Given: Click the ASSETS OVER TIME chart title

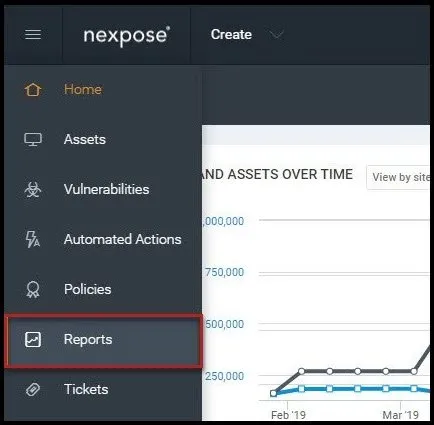Looking at the screenshot, I should [277, 174].
